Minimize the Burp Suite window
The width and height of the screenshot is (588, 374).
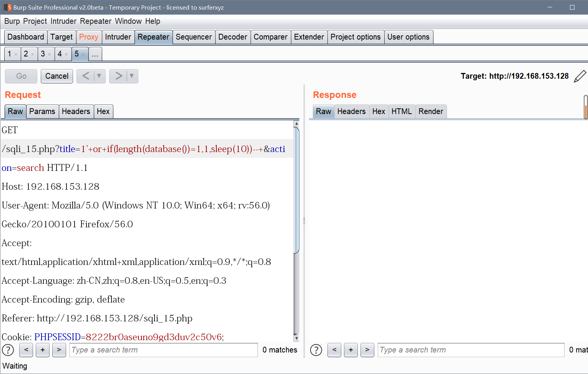(550, 7)
